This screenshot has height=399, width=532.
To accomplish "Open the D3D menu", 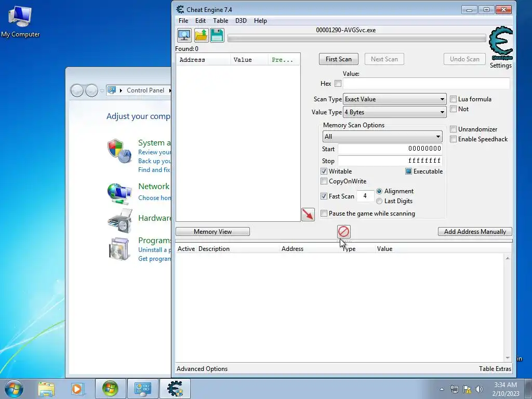I will click(241, 21).
